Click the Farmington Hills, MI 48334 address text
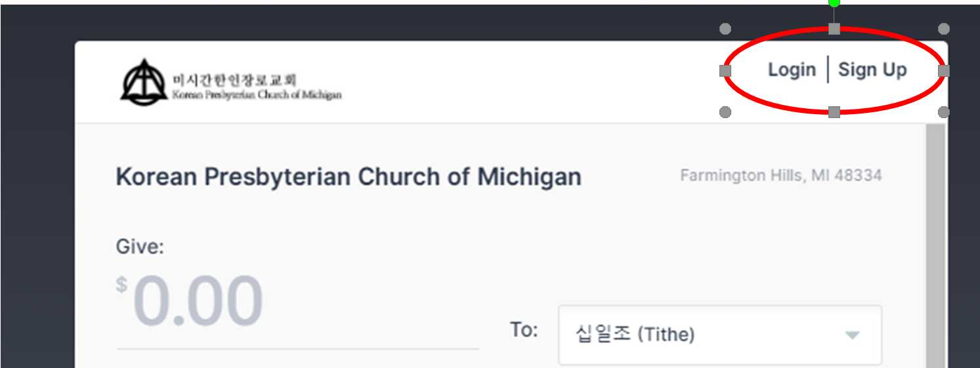 pos(781,176)
